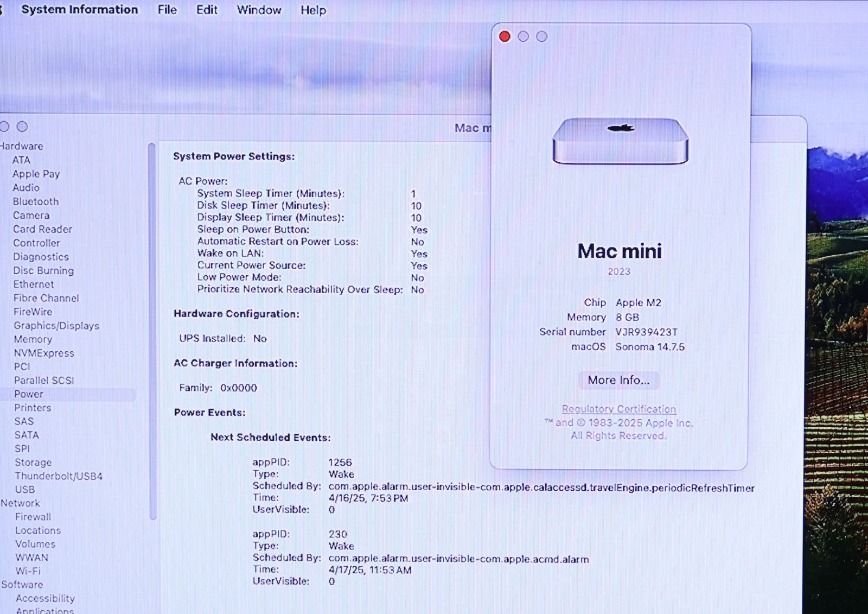Select the Hardware category heading

point(22,146)
